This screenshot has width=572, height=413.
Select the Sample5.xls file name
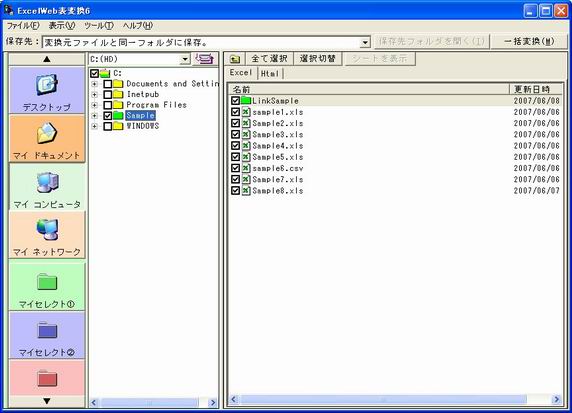point(278,157)
